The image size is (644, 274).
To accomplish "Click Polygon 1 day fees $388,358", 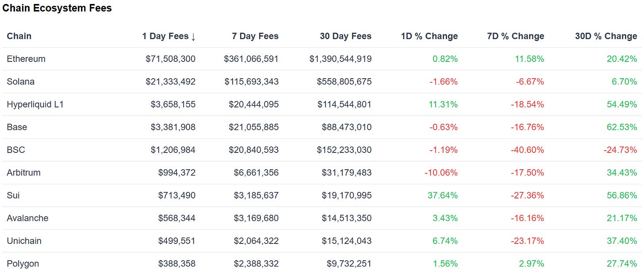I will 177,264.
